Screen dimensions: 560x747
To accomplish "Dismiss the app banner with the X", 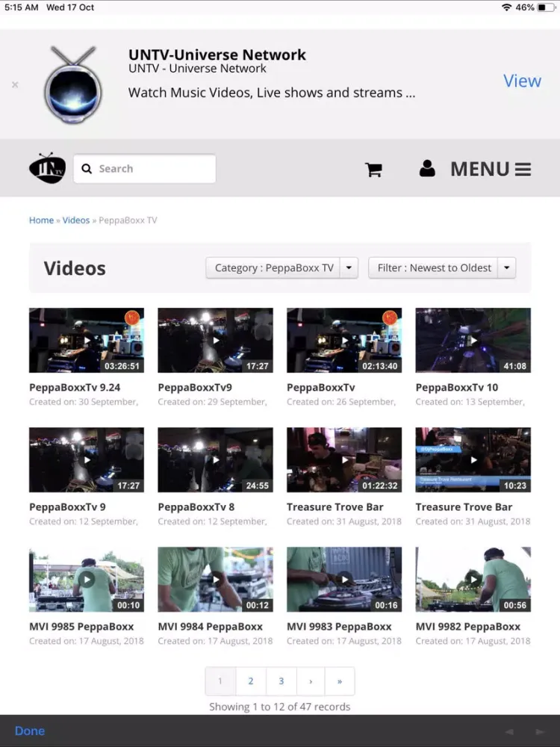I will (15, 85).
